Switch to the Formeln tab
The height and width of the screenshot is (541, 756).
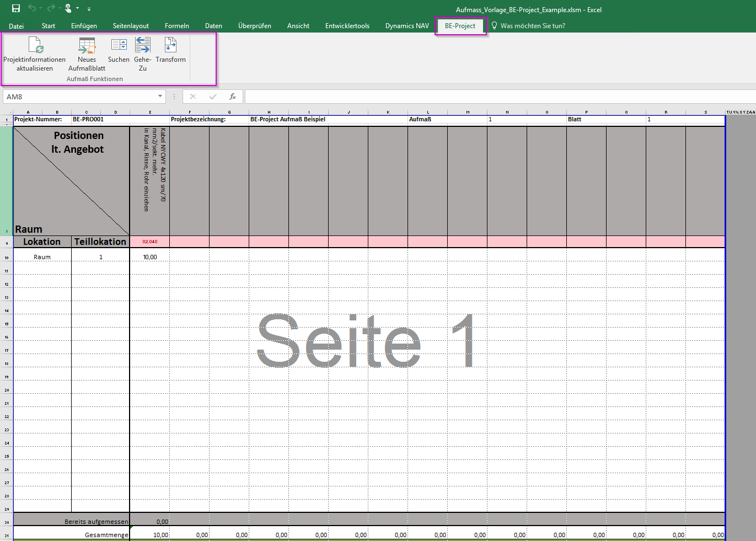[x=176, y=26]
